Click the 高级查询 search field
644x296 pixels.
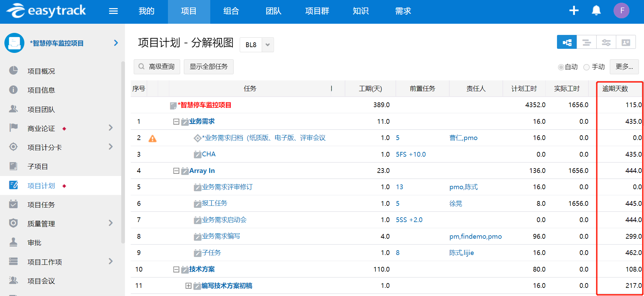coord(157,66)
